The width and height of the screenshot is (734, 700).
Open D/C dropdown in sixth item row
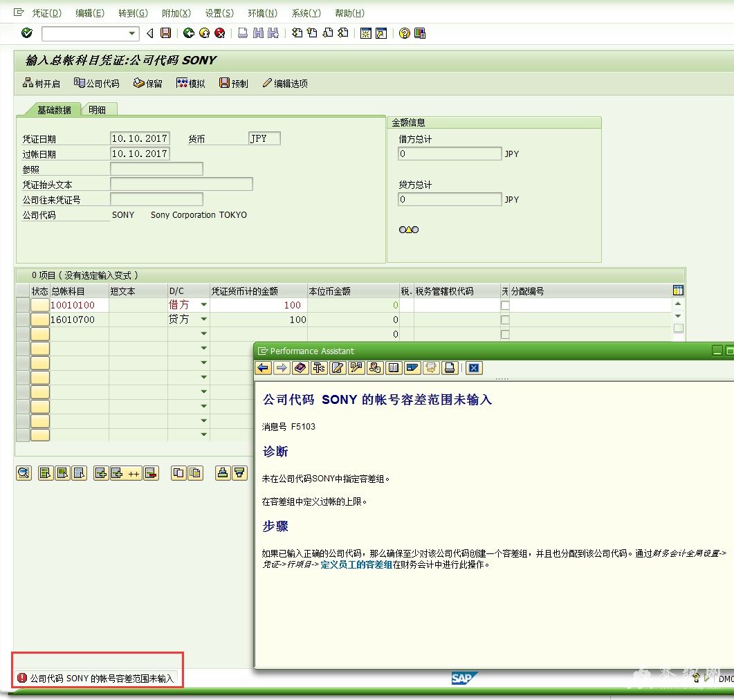(203, 377)
